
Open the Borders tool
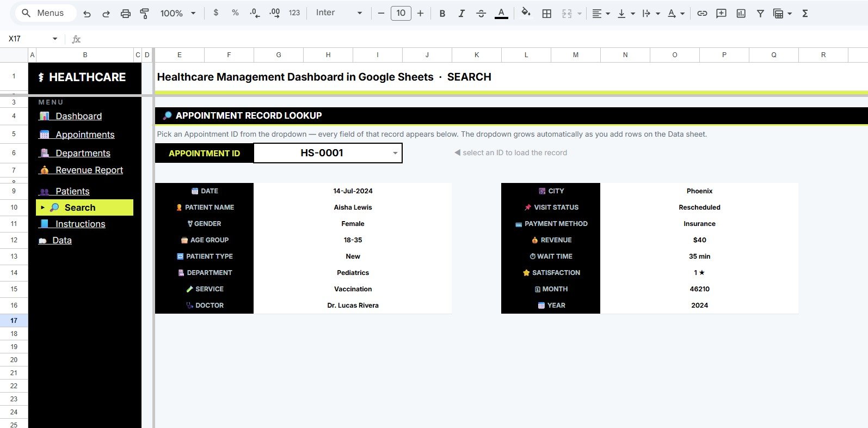(x=547, y=13)
